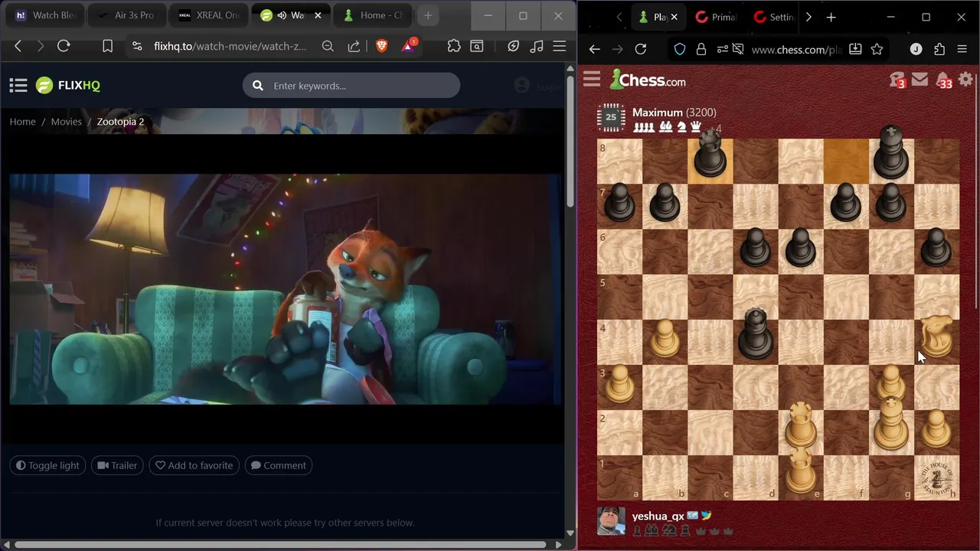Open Firefox application menu
Viewport: 980px width, 551px height.
point(962,49)
